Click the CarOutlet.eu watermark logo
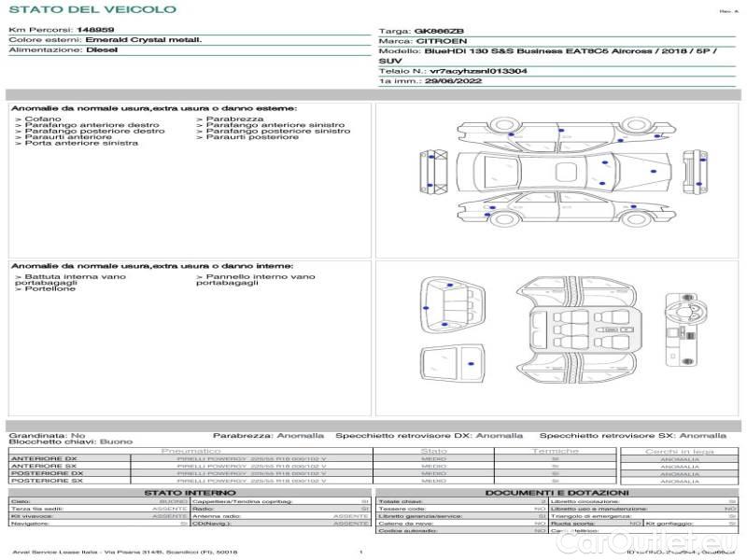This screenshot has width=747, height=560. click(x=685, y=542)
